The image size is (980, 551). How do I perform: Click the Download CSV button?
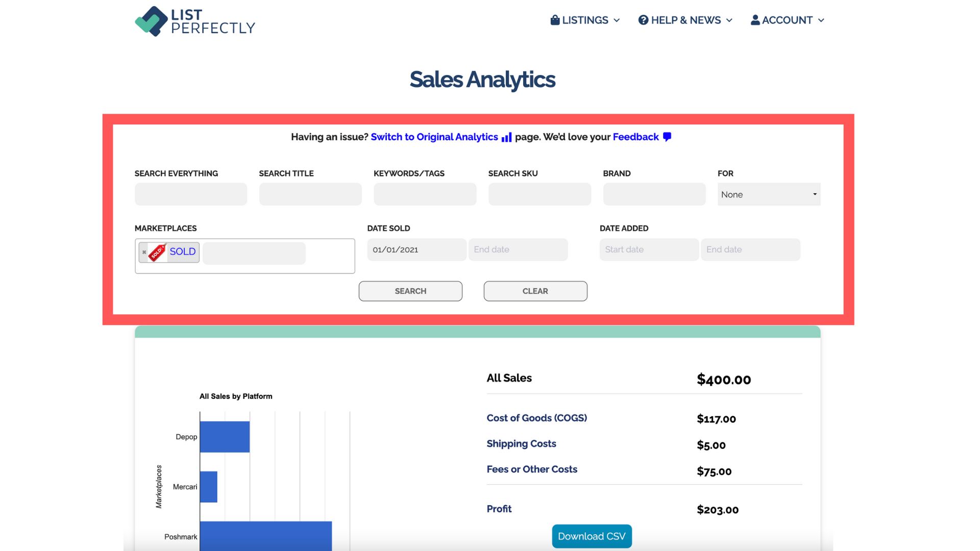[x=591, y=536]
